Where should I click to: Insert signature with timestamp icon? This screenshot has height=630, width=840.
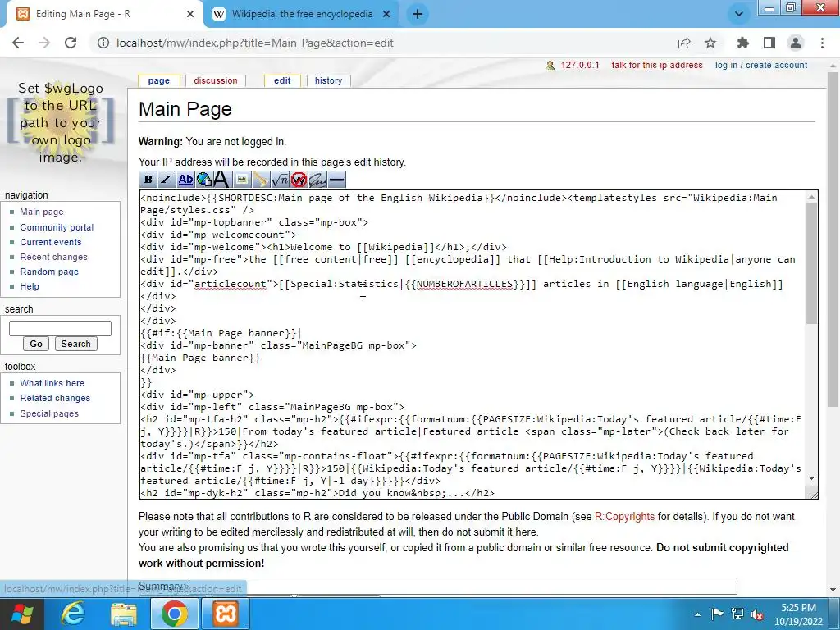[x=317, y=180]
